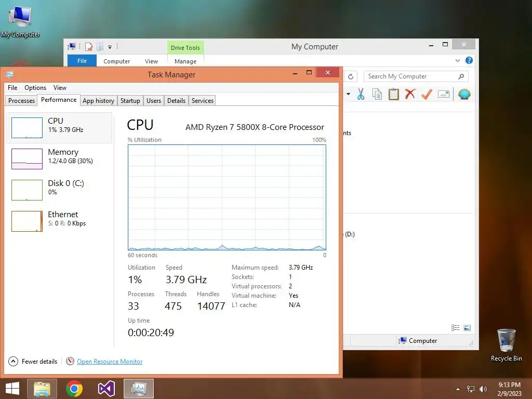Image resolution: width=532 pixels, height=399 pixels.
Task: Select the Performance tab
Action: click(x=59, y=100)
